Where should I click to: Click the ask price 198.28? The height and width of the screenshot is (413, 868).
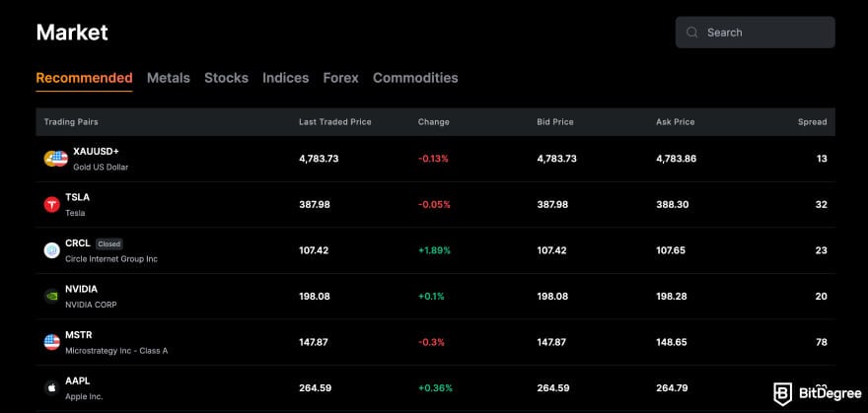click(x=672, y=297)
